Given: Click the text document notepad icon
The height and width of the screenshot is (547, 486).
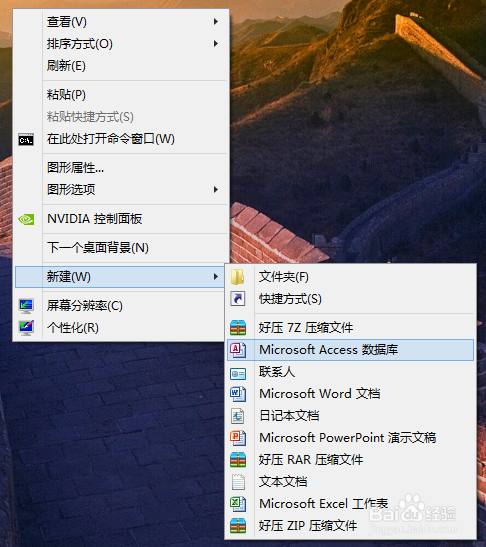Looking at the screenshot, I should click(x=238, y=482).
